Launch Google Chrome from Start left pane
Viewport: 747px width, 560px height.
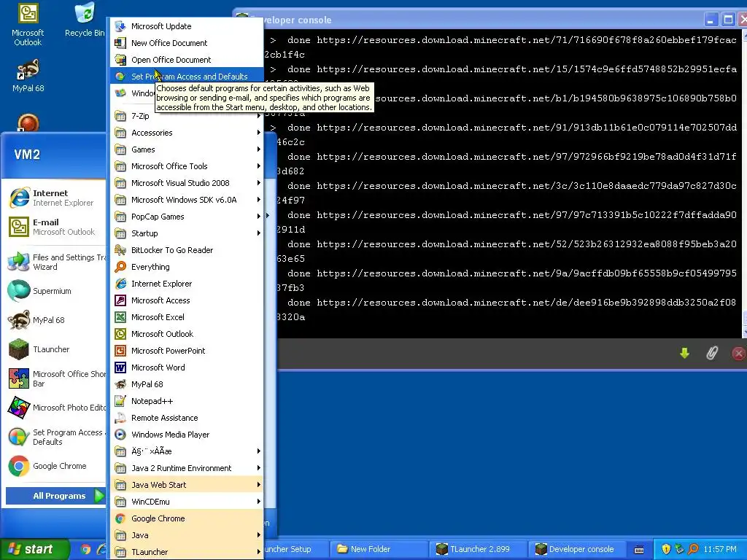pyautogui.click(x=55, y=466)
